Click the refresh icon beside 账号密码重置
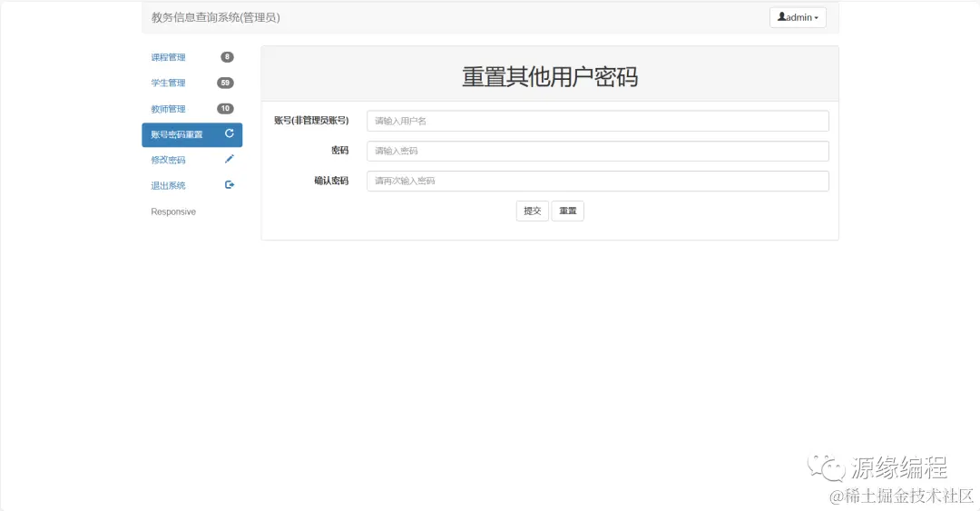Screen dimensions: 980x511 pos(230,133)
